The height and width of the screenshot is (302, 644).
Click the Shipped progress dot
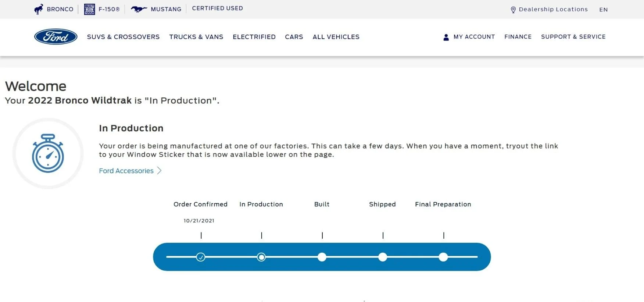pos(383,257)
